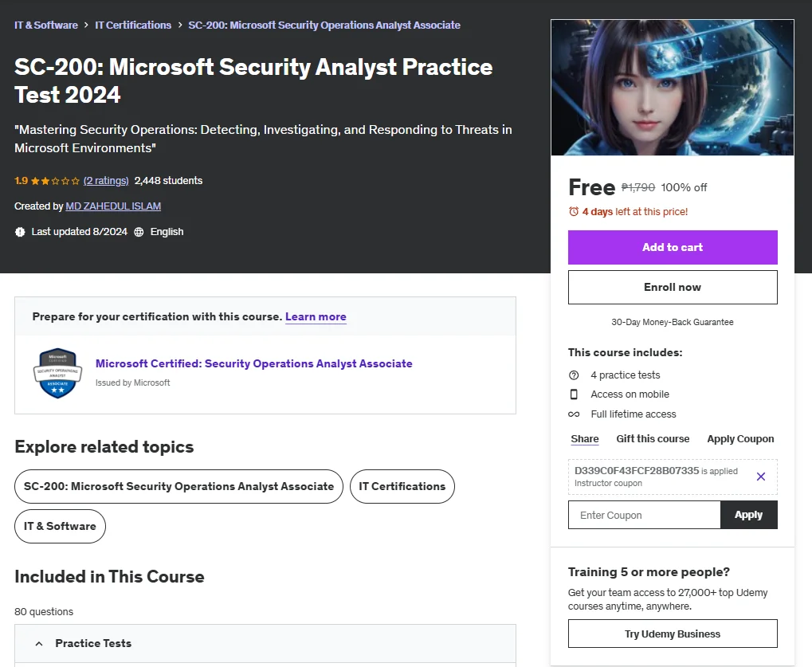Click the Microsoft certification badge icon
This screenshot has width=812, height=667.
pos(57,374)
